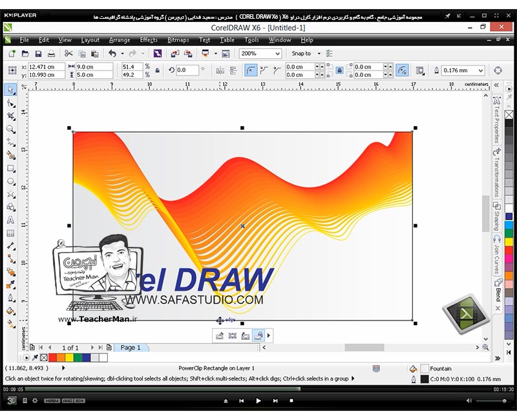The image size is (517, 420).
Task: Switch to the Transformations docker tab
Action: click(497, 173)
